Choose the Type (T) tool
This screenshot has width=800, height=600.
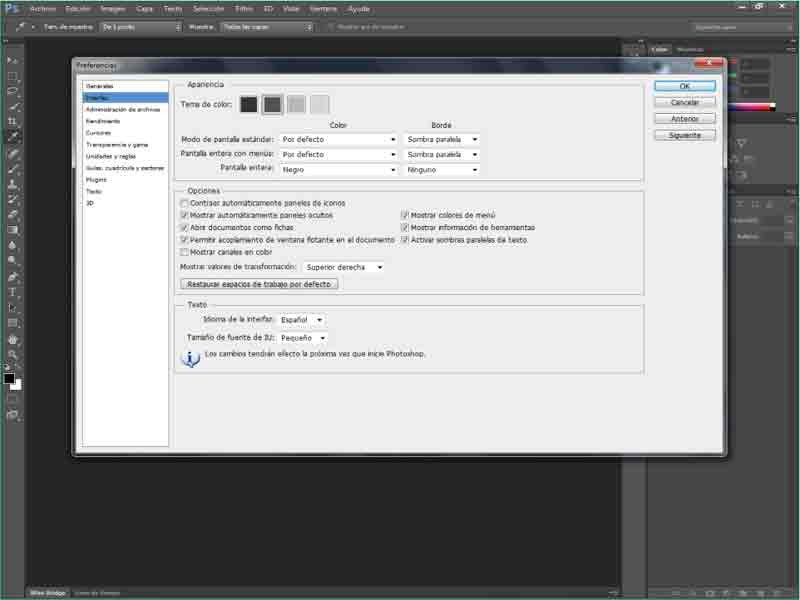click(x=13, y=292)
